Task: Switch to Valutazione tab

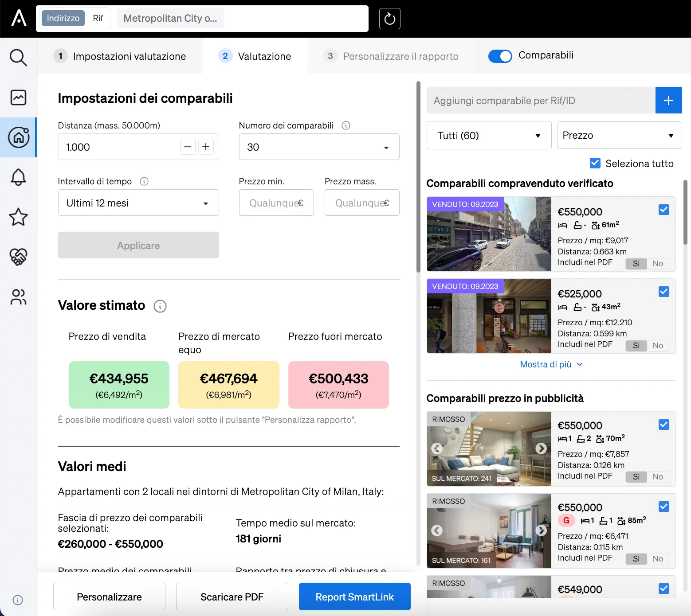Action: [255, 56]
